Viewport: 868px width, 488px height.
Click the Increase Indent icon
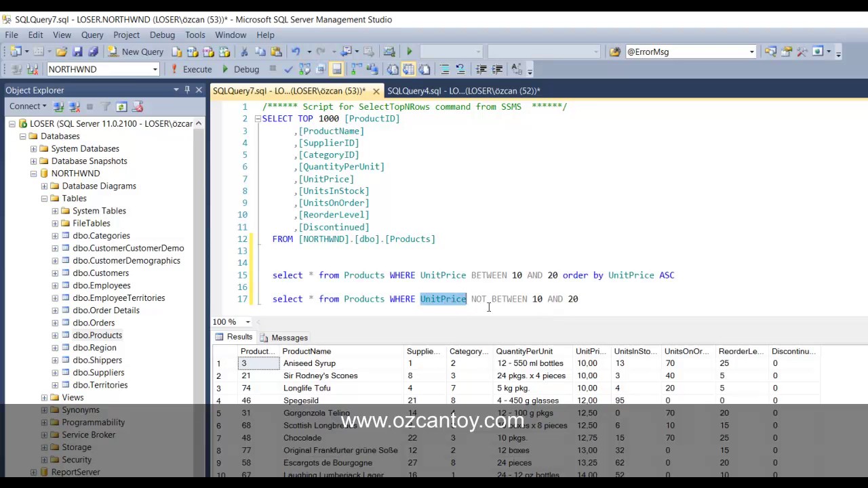497,69
